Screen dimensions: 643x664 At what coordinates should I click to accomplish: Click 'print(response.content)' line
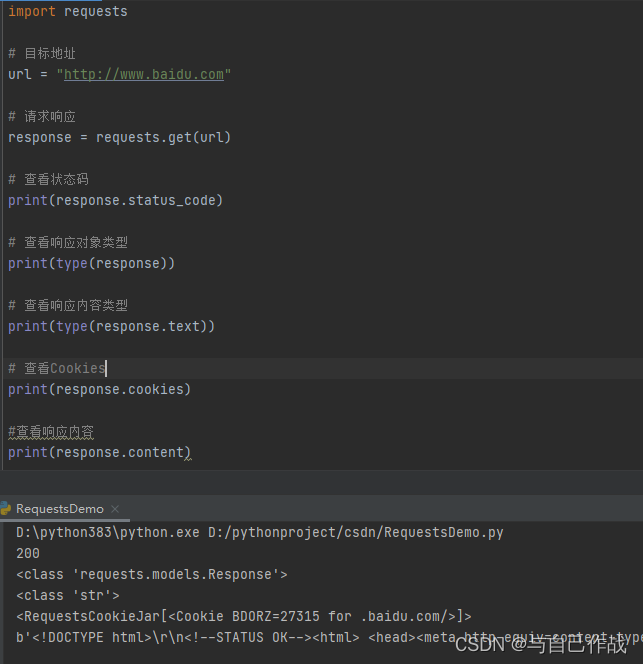tap(100, 453)
